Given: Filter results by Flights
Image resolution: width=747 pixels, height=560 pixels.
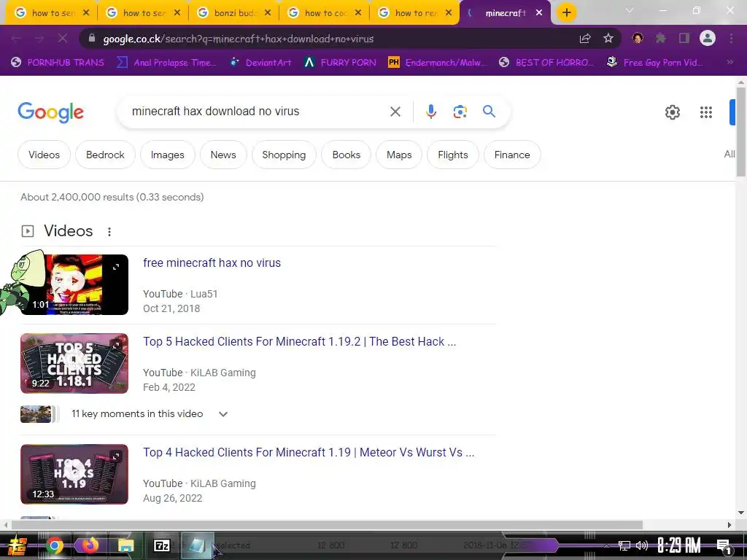Looking at the screenshot, I should pos(452,155).
